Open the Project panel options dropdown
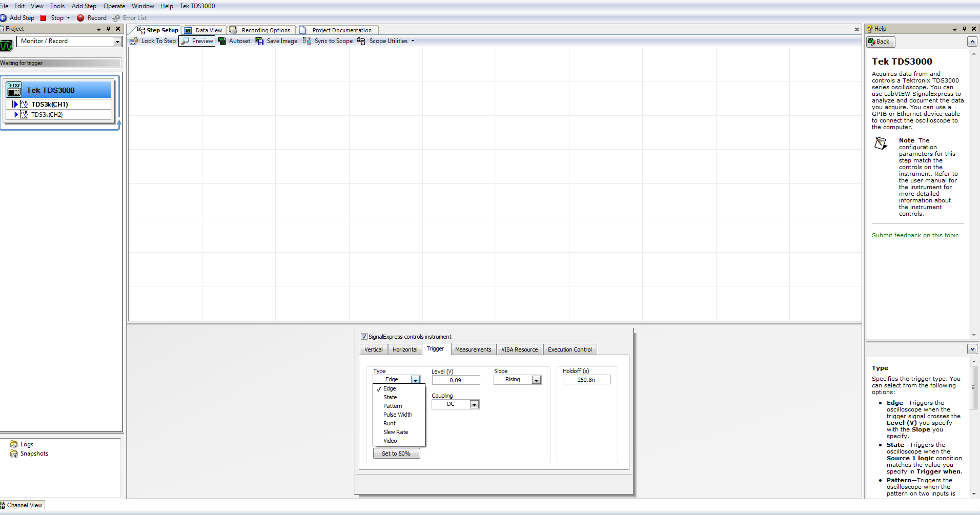 [x=99, y=29]
